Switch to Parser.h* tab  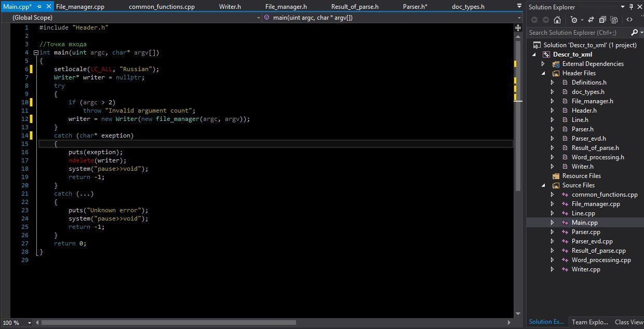pyautogui.click(x=415, y=7)
